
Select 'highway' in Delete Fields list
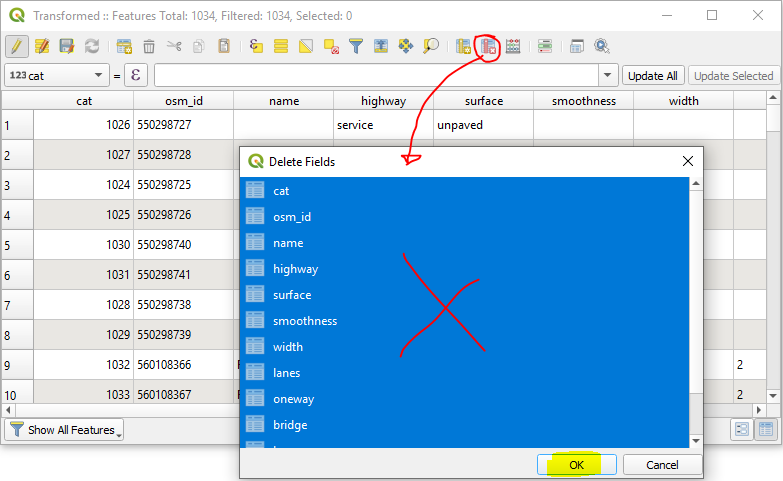295,269
